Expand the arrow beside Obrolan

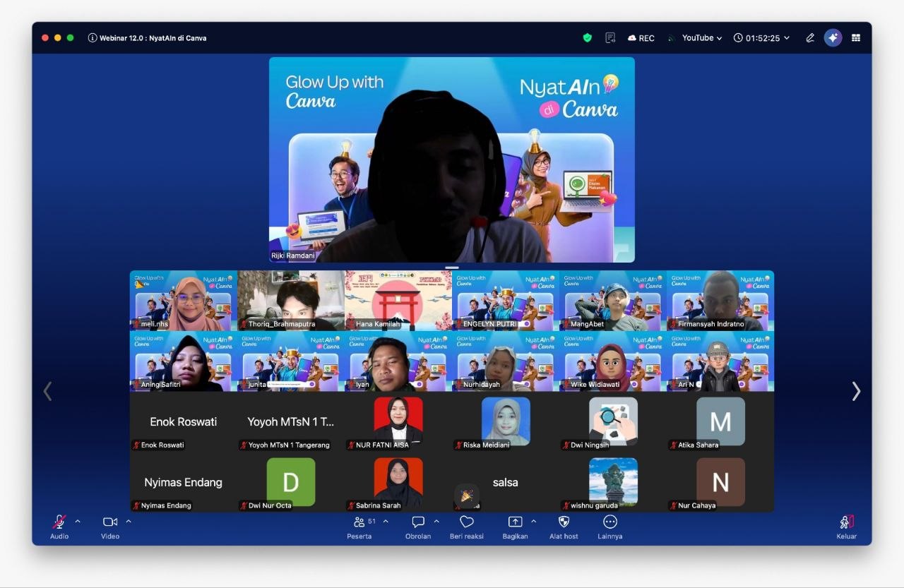coord(436,522)
